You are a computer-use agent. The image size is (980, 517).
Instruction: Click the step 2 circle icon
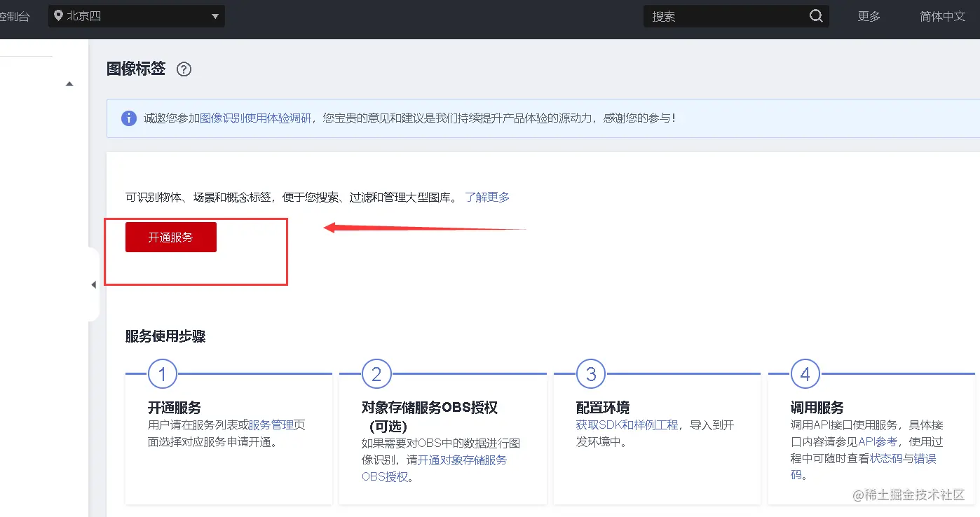(x=376, y=374)
